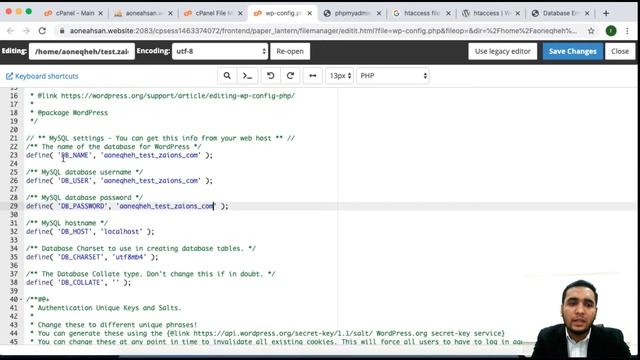Open the utf-8 encoding dropdown
Viewport: 640px width, 360px height.
point(220,51)
